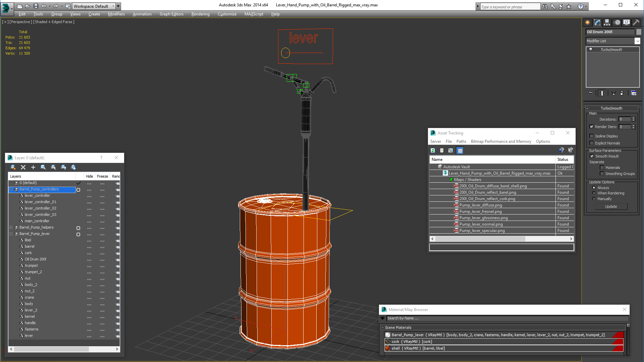Click the Update button in TurboSmooth rollout
The image size is (644, 362).
tap(611, 206)
